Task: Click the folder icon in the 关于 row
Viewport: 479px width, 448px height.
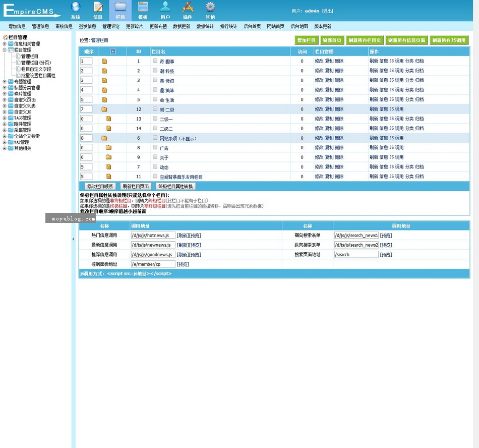Action: tap(108, 157)
